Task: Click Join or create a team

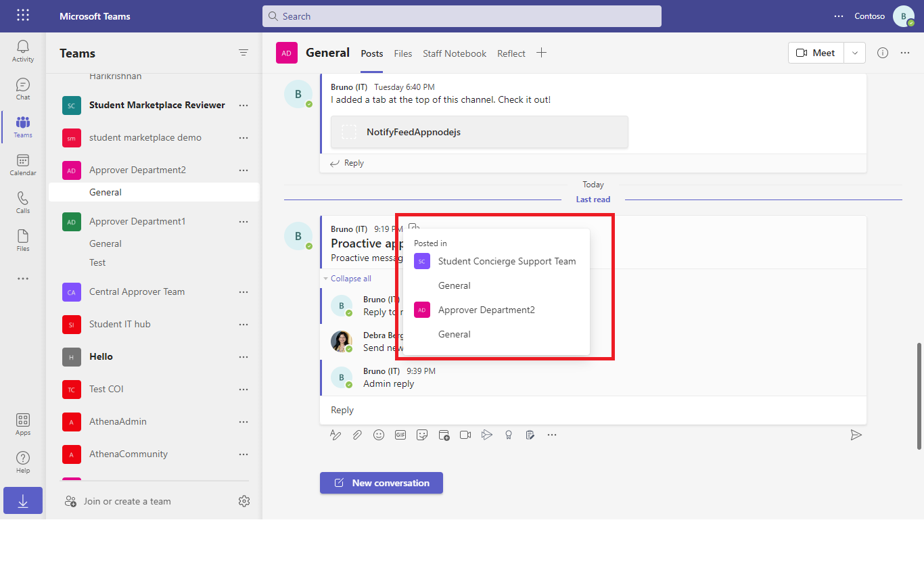Action: (x=118, y=501)
